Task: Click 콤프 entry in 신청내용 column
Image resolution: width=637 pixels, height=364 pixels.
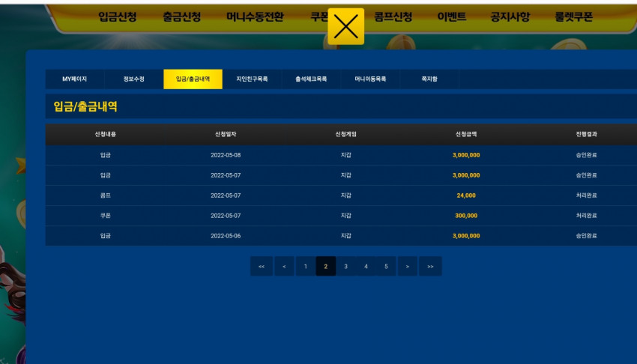Action: (x=105, y=195)
